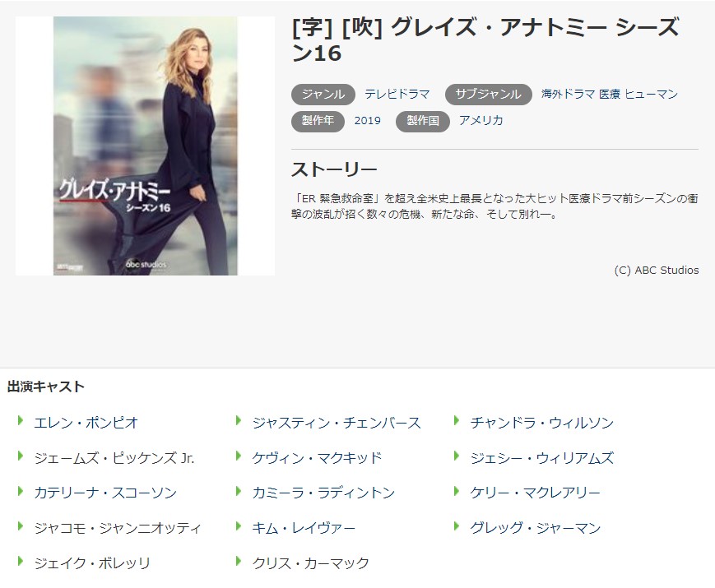Open cast member ジェームズ・ピッケンズ Jr.
This screenshot has width=715, height=588.
tap(114, 457)
